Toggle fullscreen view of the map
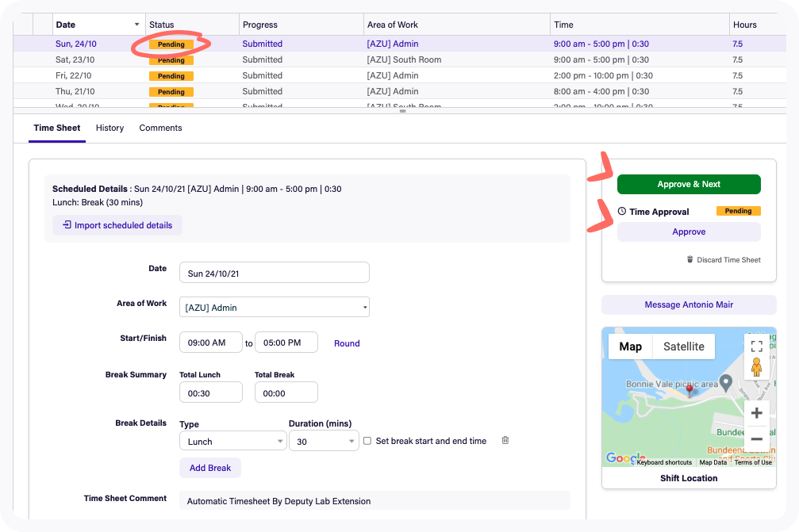The height and width of the screenshot is (532, 799). pyautogui.click(x=757, y=346)
